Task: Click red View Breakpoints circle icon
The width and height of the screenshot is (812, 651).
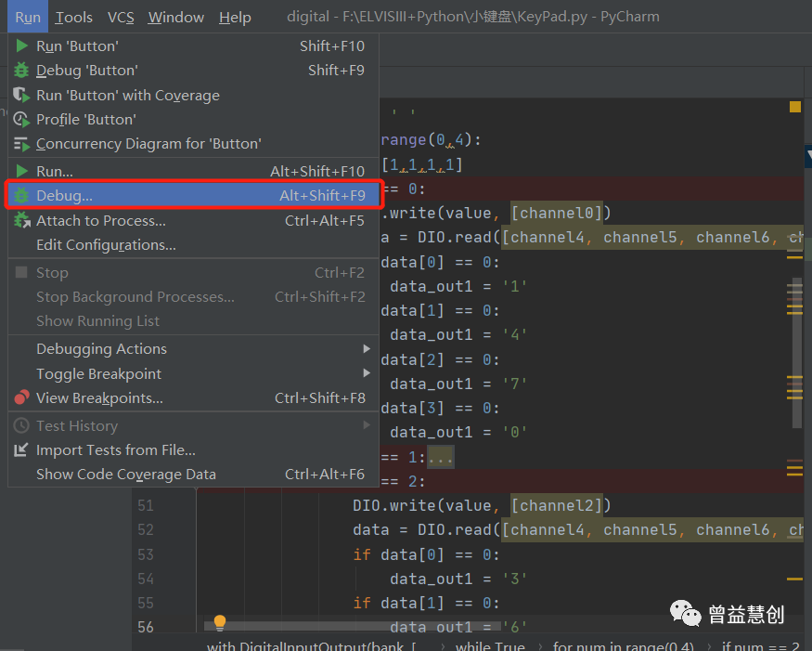Action: pyautogui.click(x=21, y=397)
